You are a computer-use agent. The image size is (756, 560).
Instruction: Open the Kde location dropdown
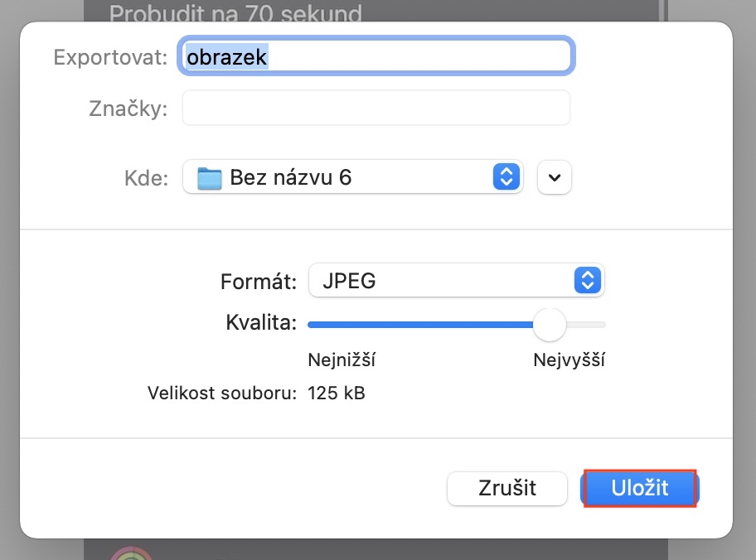(352, 177)
